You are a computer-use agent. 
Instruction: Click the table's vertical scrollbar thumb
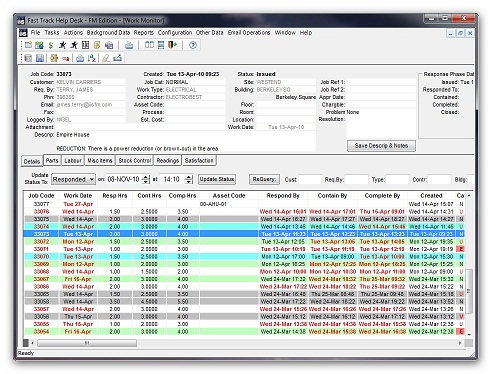[x=469, y=291]
